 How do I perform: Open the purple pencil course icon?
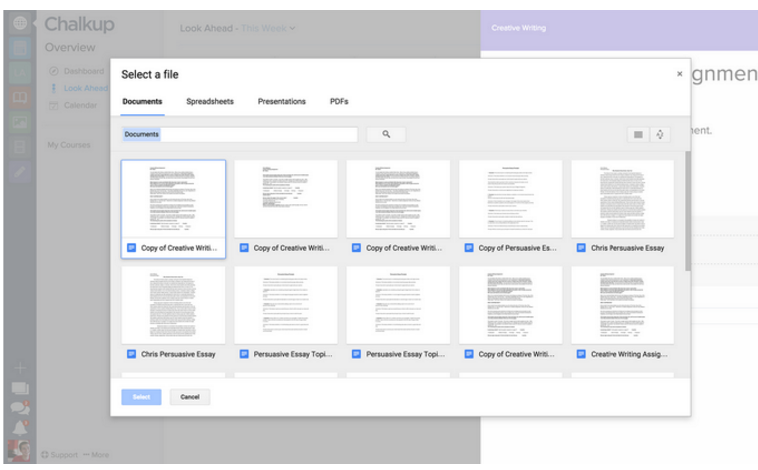20,172
